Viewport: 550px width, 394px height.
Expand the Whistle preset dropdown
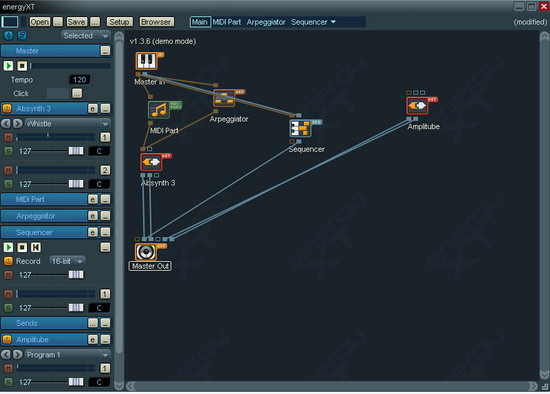pyautogui.click(x=67, y=124)
